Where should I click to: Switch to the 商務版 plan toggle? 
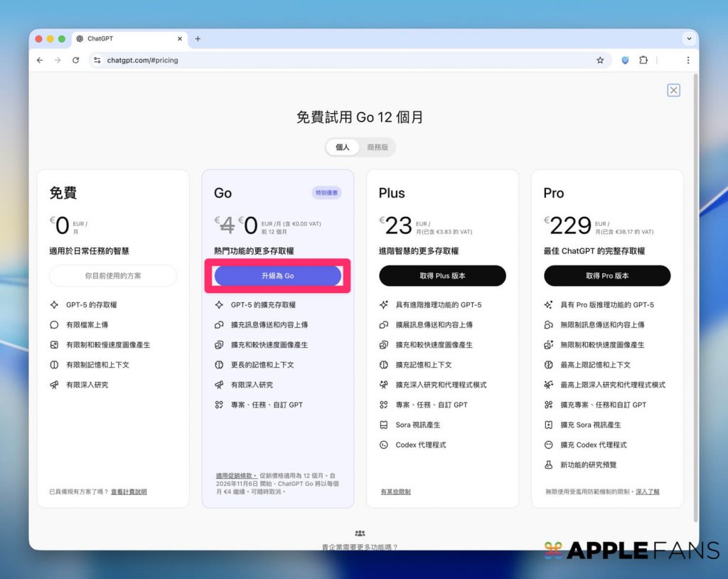378,147
